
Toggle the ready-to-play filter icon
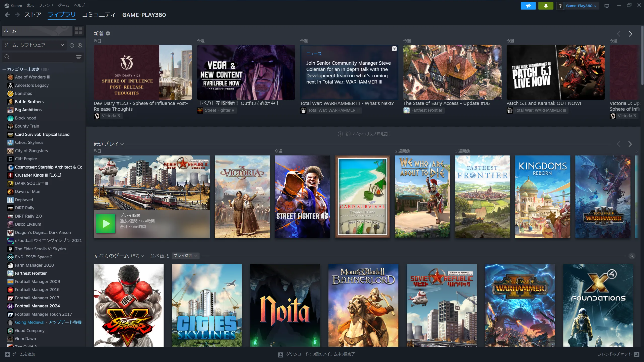(x=80, y=45)
